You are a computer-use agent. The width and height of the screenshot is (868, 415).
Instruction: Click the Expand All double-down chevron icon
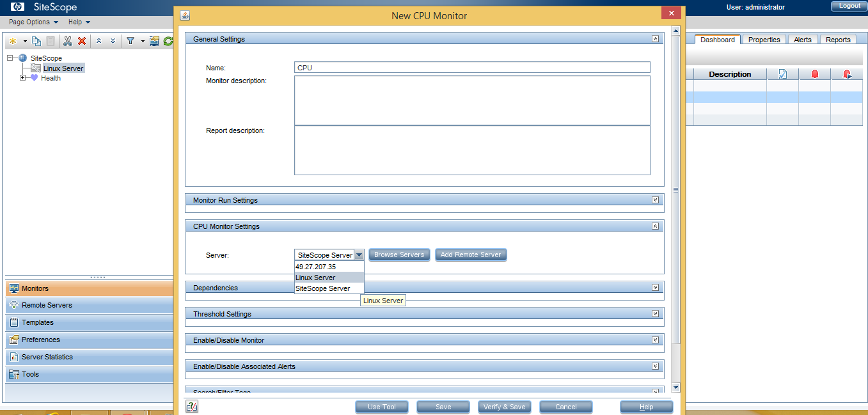coord(113,41)
